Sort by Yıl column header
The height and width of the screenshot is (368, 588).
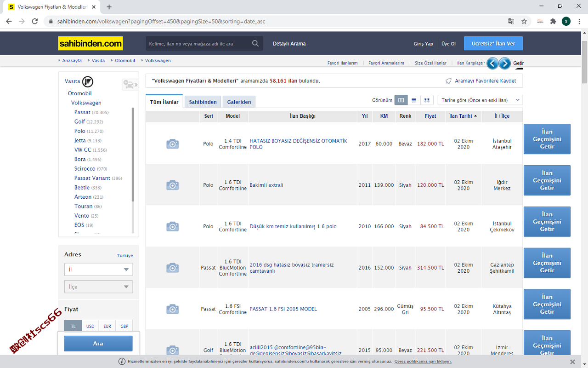365,116
